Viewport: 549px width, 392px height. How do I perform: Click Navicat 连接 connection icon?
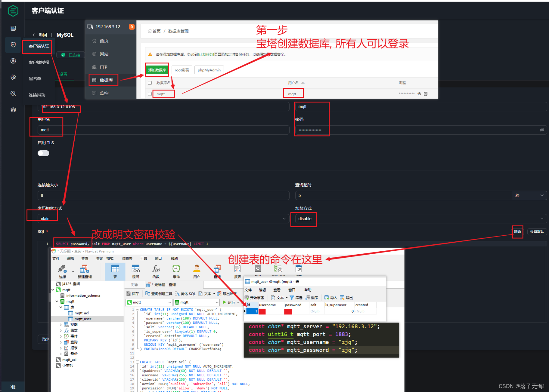tap(63, 271)
